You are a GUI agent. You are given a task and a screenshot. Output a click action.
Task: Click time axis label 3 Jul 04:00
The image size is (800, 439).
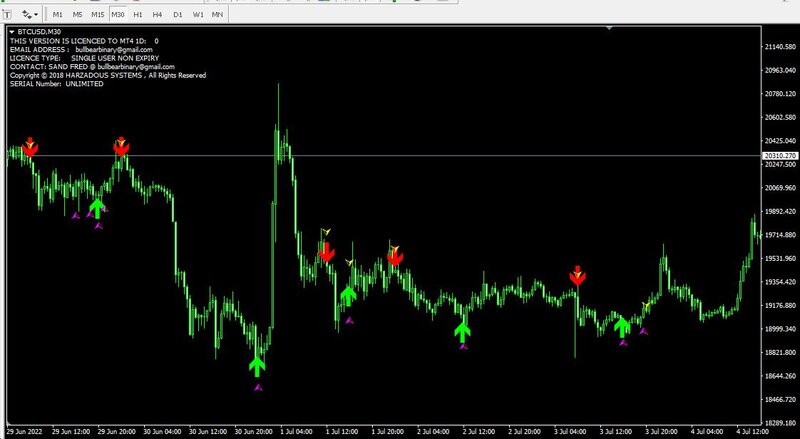[x=571, y=432]
